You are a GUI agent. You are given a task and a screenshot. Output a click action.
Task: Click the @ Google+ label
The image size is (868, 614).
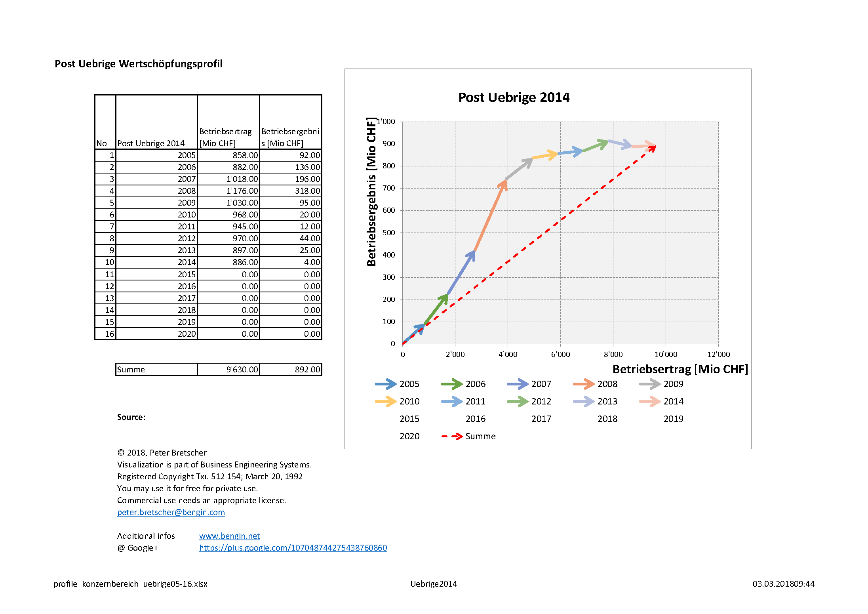(138, 548)
